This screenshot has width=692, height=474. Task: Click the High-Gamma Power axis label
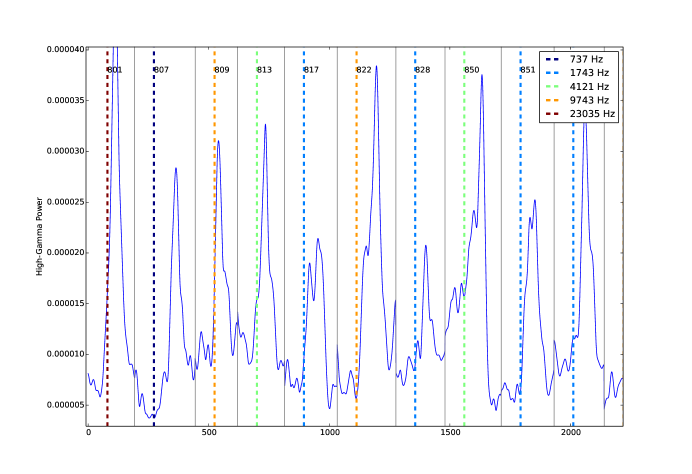39,237
